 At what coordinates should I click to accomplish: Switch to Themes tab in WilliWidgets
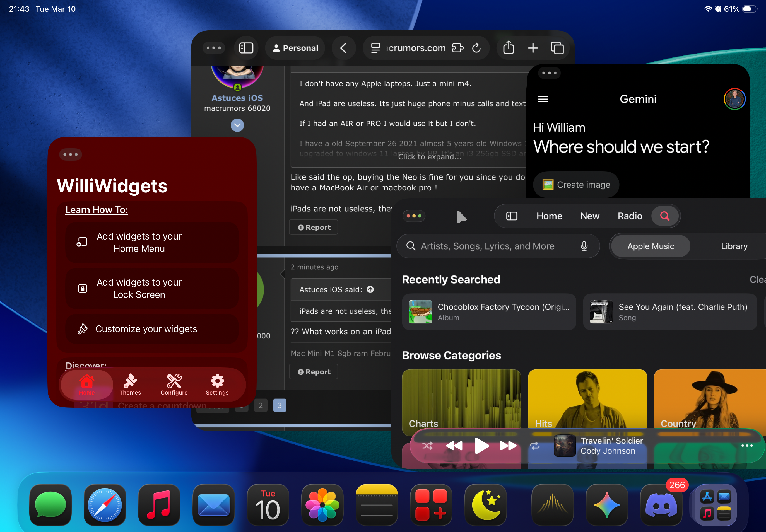pyautogui.click(x=130, y=385)
